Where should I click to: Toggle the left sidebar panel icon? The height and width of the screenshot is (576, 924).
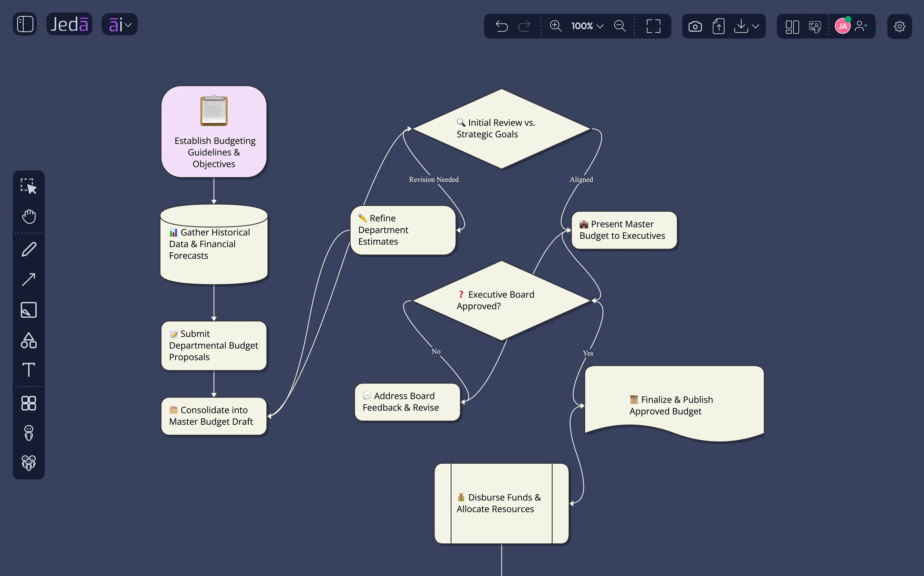tap(25, 24)
